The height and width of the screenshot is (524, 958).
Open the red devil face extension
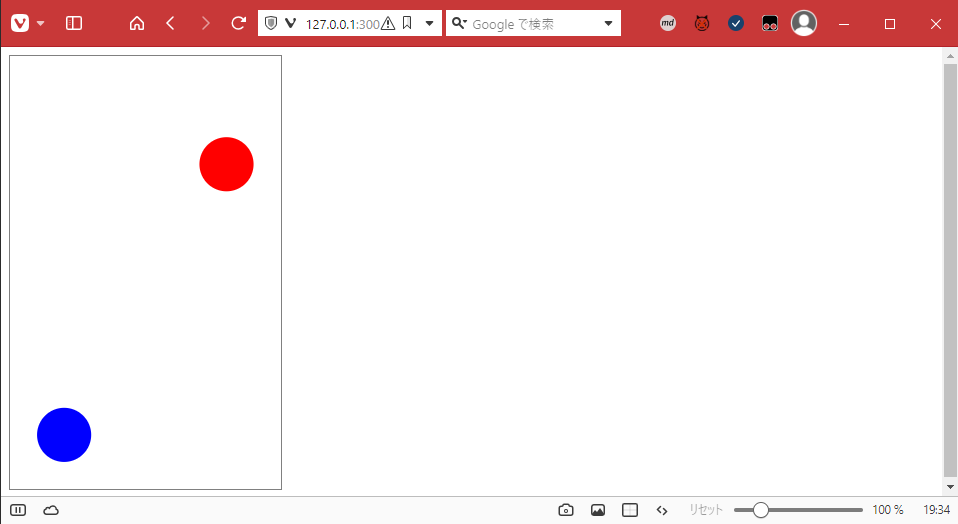pyautogui.click(x=702, y=23)
